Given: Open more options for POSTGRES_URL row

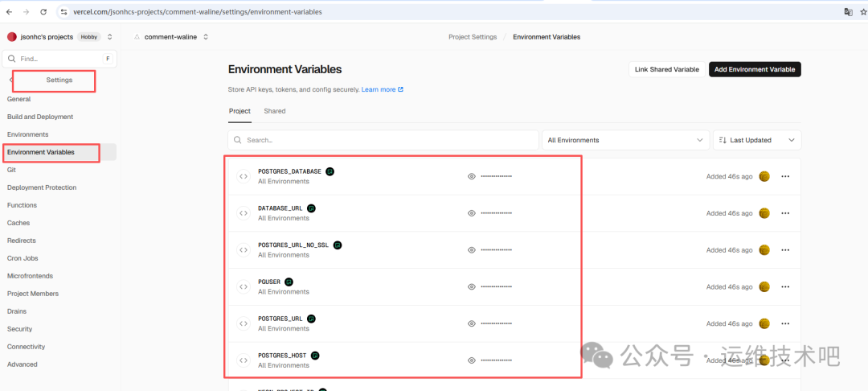Looking at the screenshot, I should [785, 323].
